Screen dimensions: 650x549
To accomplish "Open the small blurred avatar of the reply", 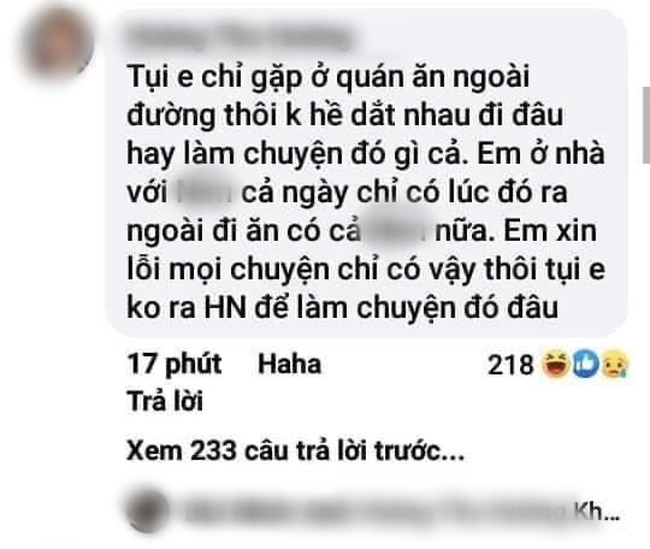I will (x=148, y=512).
